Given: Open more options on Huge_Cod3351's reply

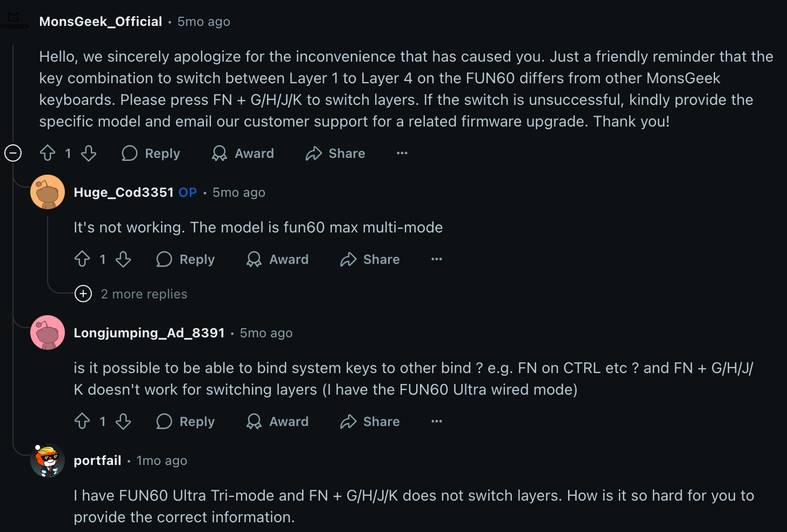Looking at the screenshot, I should [437, 259].
